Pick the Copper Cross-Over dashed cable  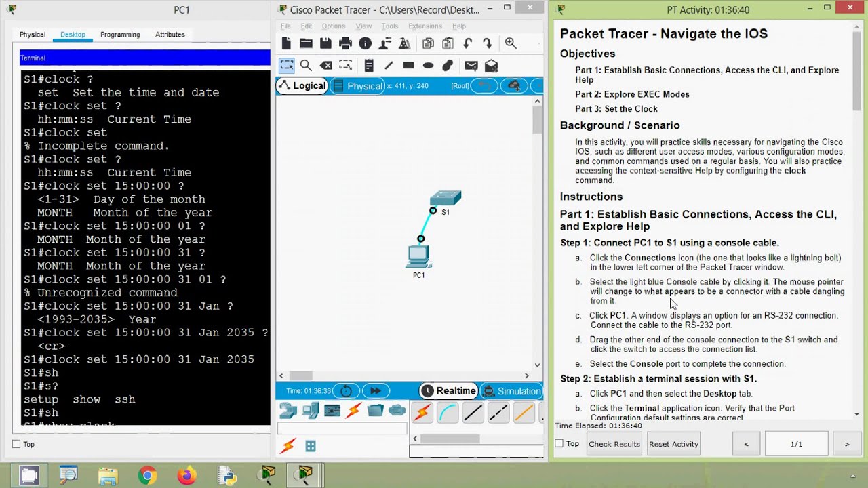coord(498,412)
